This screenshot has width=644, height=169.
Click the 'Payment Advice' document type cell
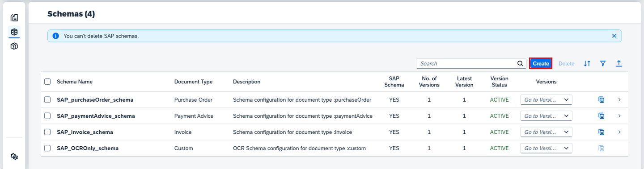click(194, 116)
